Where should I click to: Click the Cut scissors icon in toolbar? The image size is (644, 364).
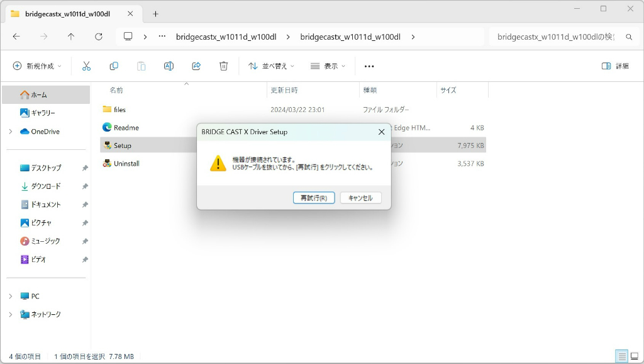click(86, 66)
